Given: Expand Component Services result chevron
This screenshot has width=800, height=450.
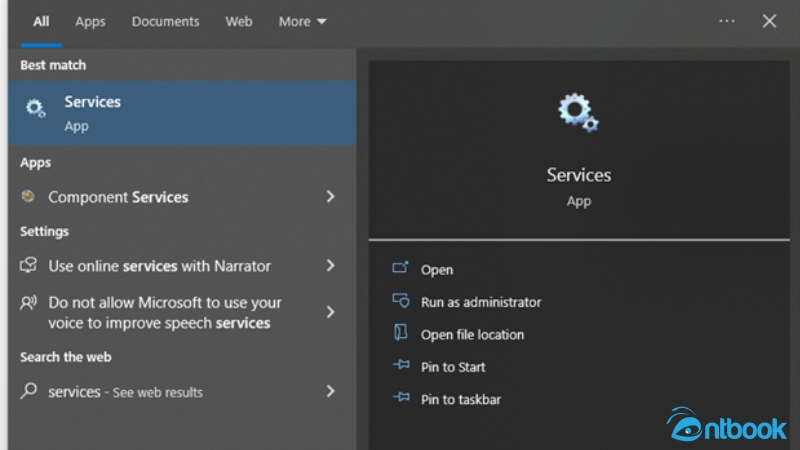Looking at the screenshot, I should [x=331, y=196].
